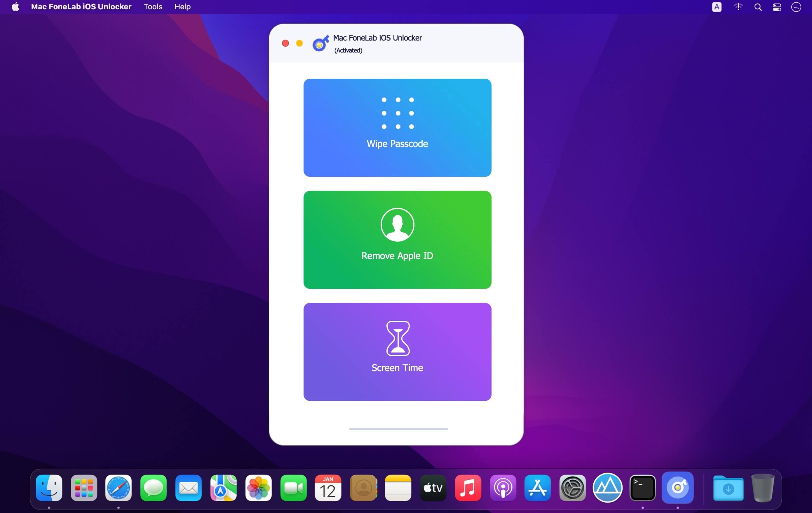Open the Photos app icon

tap(258, 488)
